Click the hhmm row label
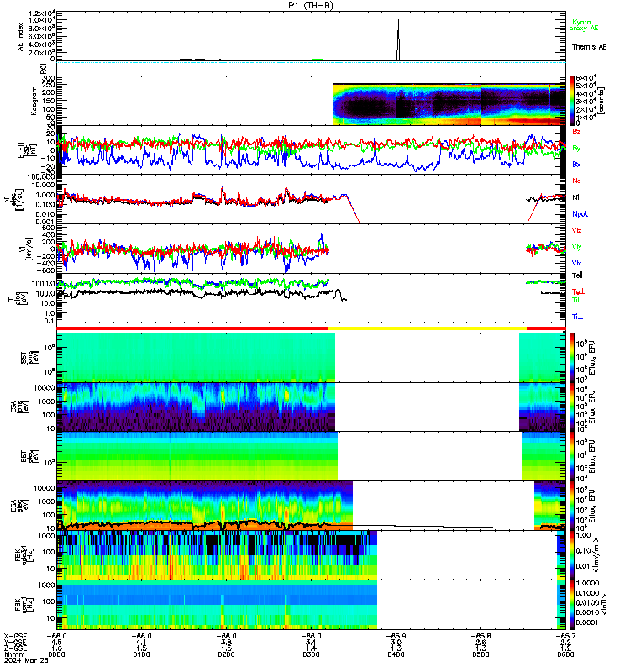Image resolution: width=630 pixels, height=672 pixels. tap(14, 654)
